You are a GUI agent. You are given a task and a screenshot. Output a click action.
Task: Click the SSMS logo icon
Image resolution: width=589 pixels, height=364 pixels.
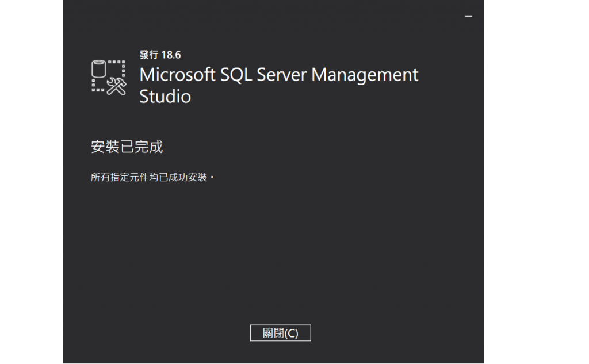click(x=109, y=77)
